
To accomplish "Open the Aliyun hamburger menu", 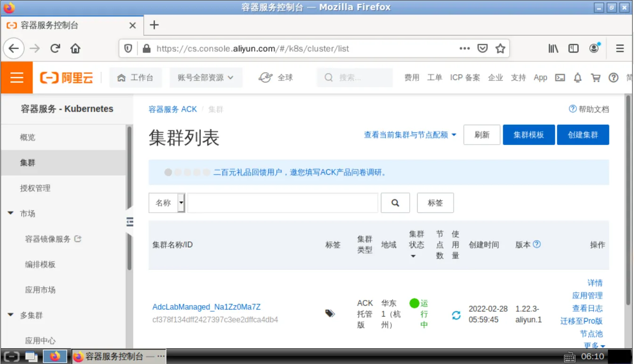I will pyautogui.click(x=16, y=77).
